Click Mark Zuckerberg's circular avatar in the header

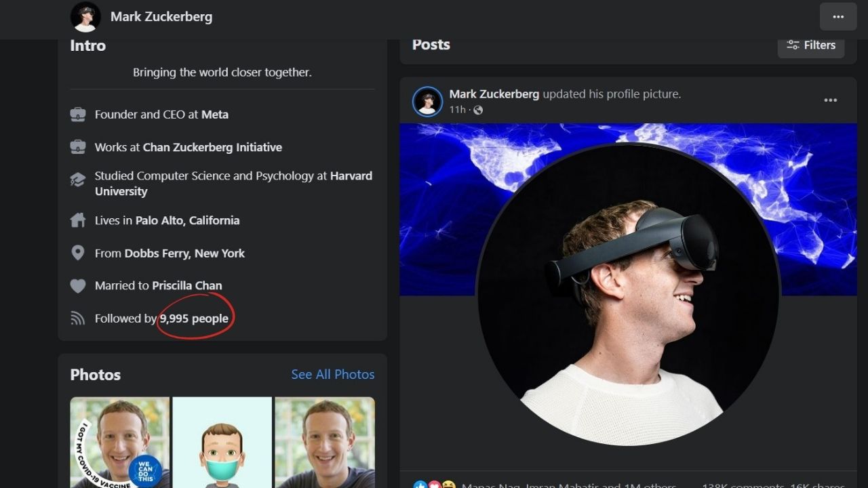85,16
